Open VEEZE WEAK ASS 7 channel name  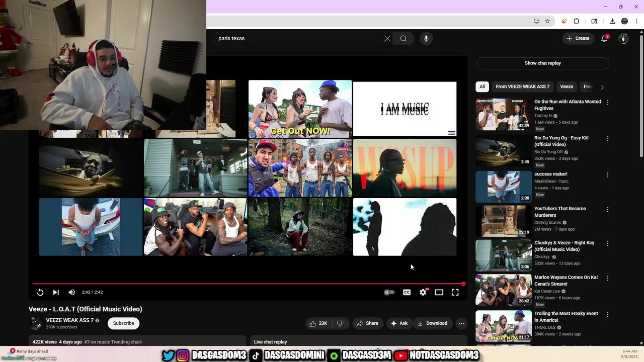point(69,320)
